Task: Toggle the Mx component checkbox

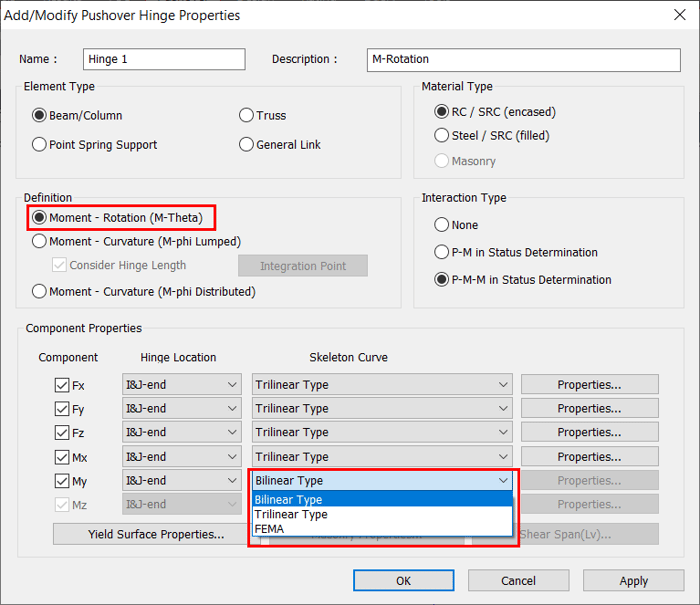Action: pyautogui.click(x=62, y=457)
